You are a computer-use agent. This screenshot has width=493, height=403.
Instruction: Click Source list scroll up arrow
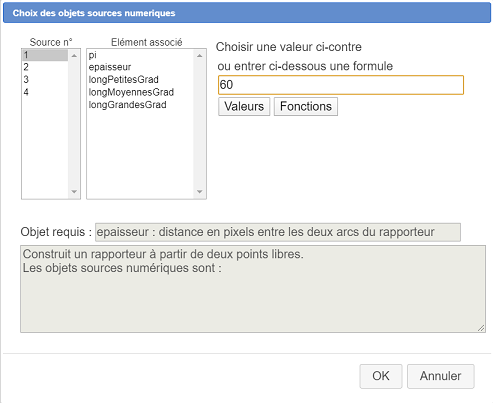[x=74, y=56]
